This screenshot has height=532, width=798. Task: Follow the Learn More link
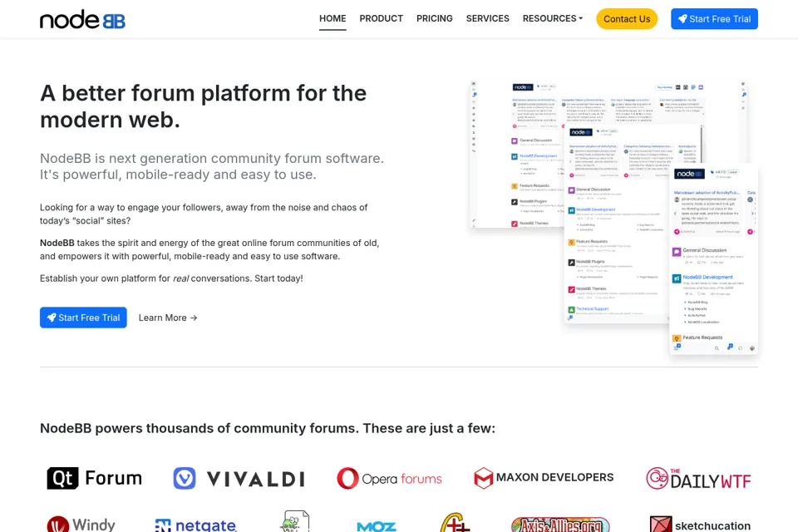[167, 318]
